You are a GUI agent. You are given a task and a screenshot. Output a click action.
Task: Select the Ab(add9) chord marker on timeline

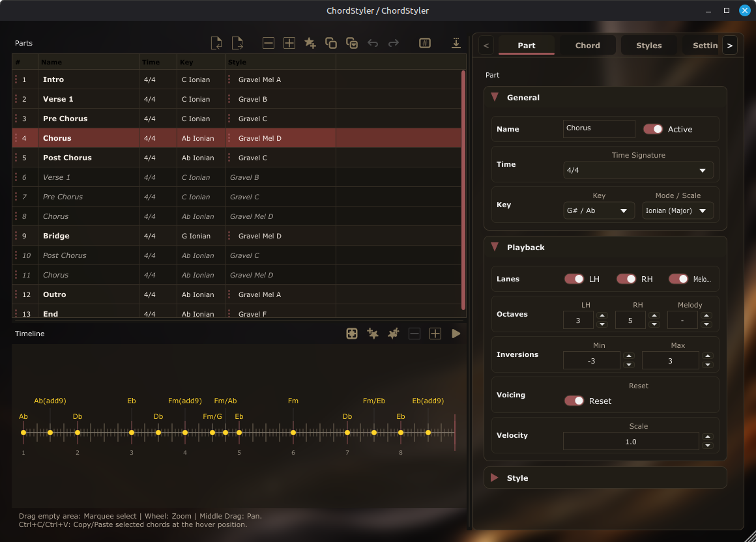coord(50,433)
